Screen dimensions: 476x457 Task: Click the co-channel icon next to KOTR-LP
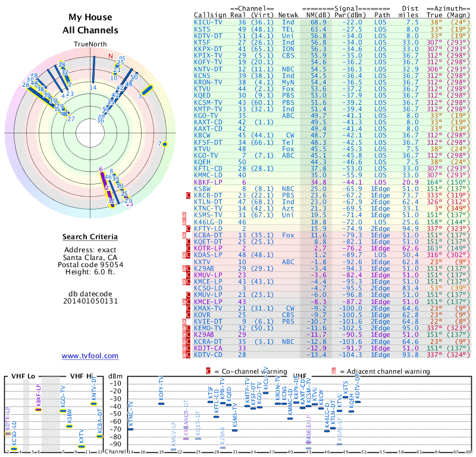(189, 248)
